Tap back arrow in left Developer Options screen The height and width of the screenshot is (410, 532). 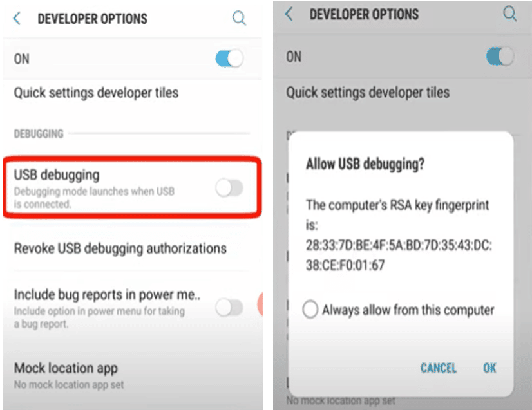[17, 18]
